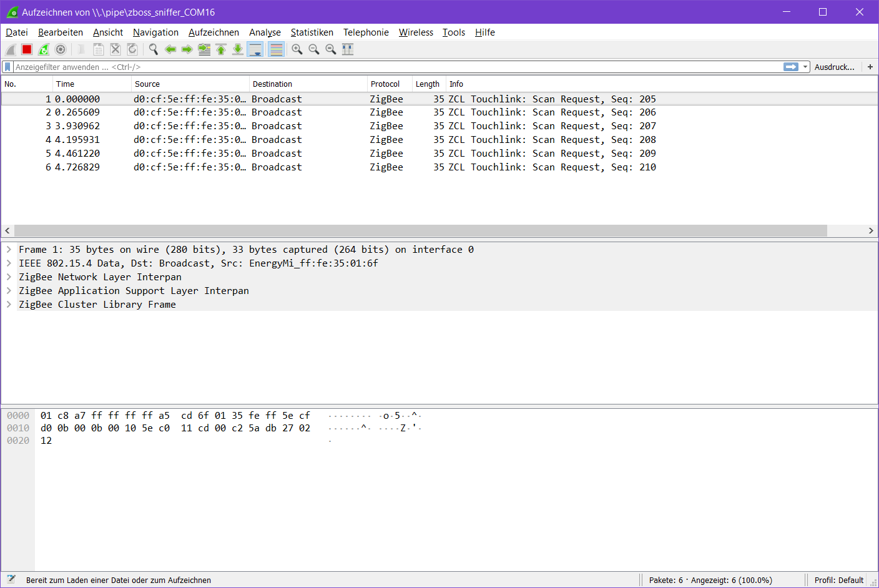The width and height of the screenshot is (879, 588).
Task: Click the resize columns to content icon
Action: (348, 49)
